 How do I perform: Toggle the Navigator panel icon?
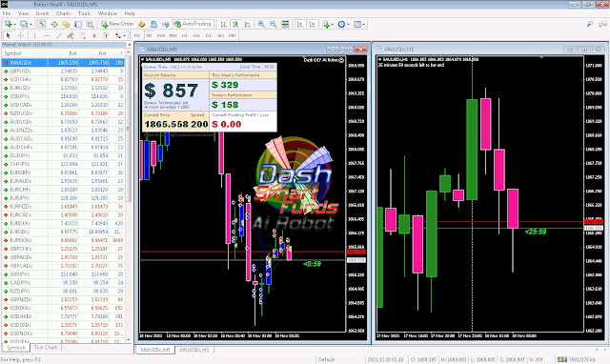click(x=66, y=24)
